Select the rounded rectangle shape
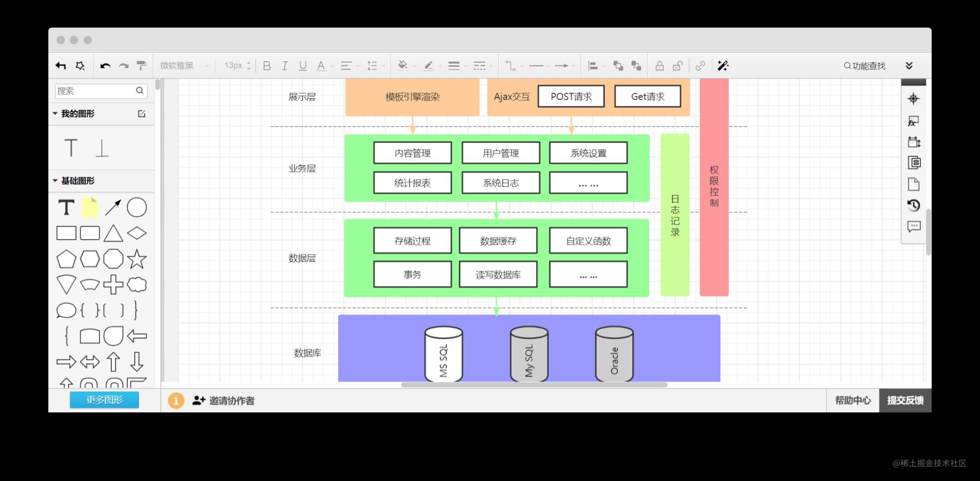Image resolution: width=980 pixels, height=481 pixels. [90, 233]
